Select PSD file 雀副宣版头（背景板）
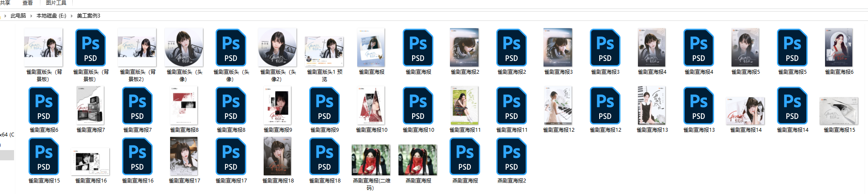 90,47
